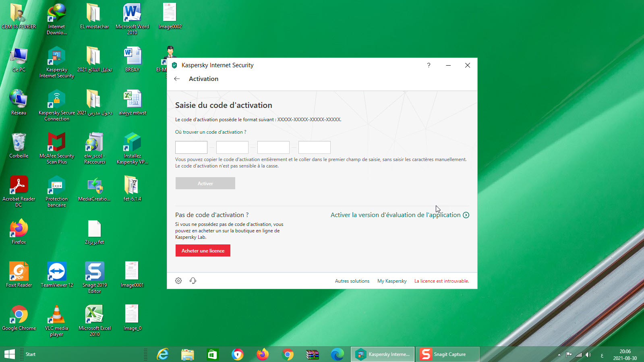This screenshot has width=644, height=362.
Task: Click 'La licence est introuvable.' link
Action: click(442, 281)
